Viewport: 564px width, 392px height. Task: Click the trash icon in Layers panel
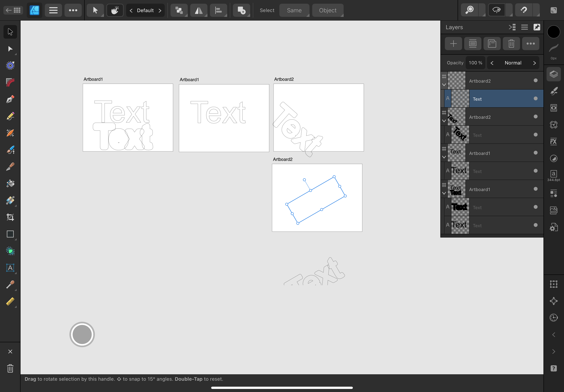click(x=511, y=44)
